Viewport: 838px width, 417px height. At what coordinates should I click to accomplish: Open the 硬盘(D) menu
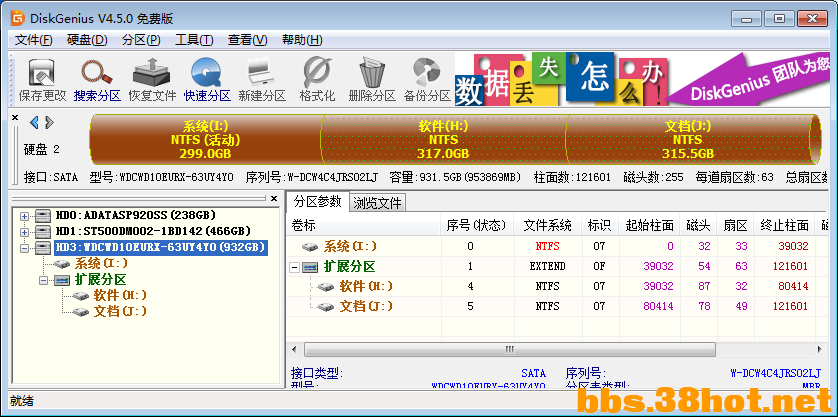click(87, 40)
